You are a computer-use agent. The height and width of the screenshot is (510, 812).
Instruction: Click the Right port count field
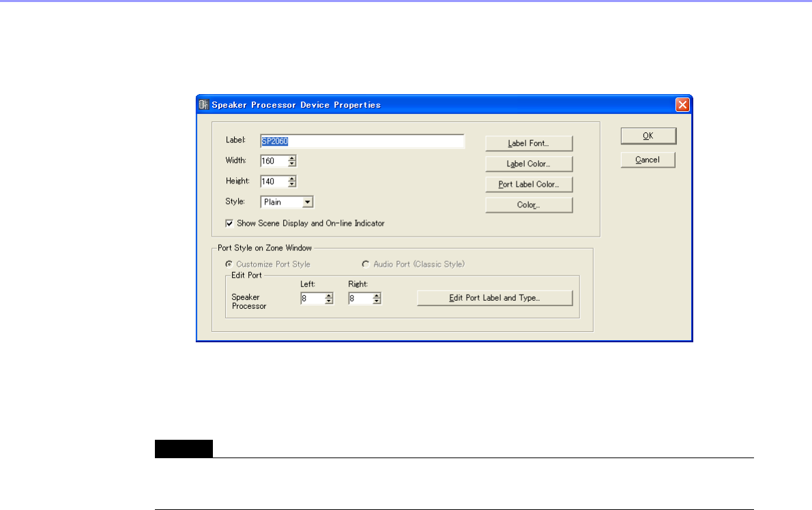[x=360, y=299]
